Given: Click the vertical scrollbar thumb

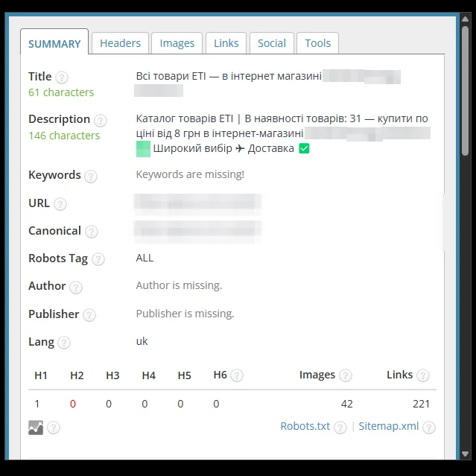Looking at the screenshot, I should 465,91.
